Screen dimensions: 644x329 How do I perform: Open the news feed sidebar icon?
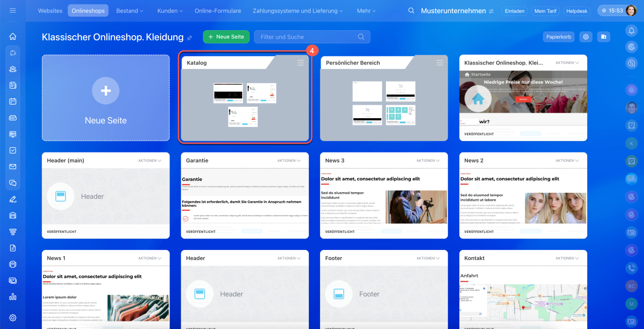pos(13,85)
